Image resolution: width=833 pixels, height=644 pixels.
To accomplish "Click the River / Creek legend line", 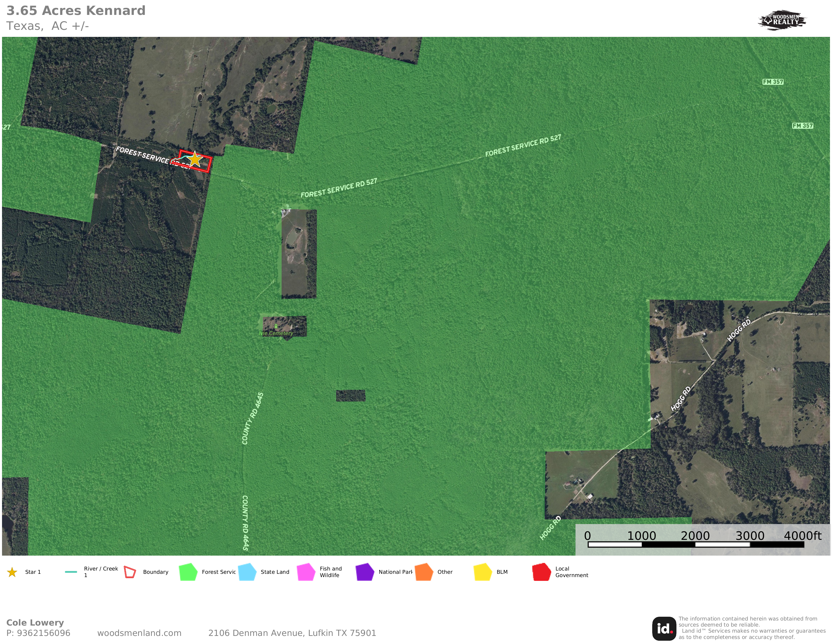I will [x=71, y=572].
